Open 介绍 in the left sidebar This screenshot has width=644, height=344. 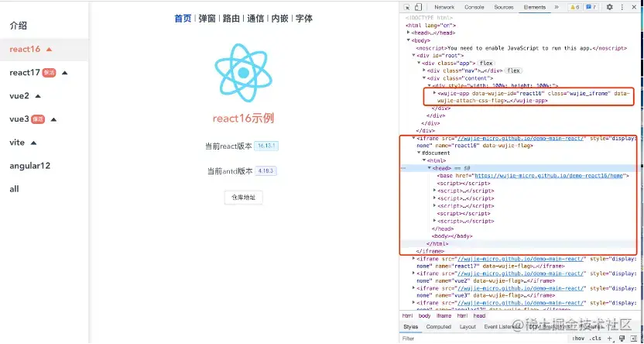point(19,26)
